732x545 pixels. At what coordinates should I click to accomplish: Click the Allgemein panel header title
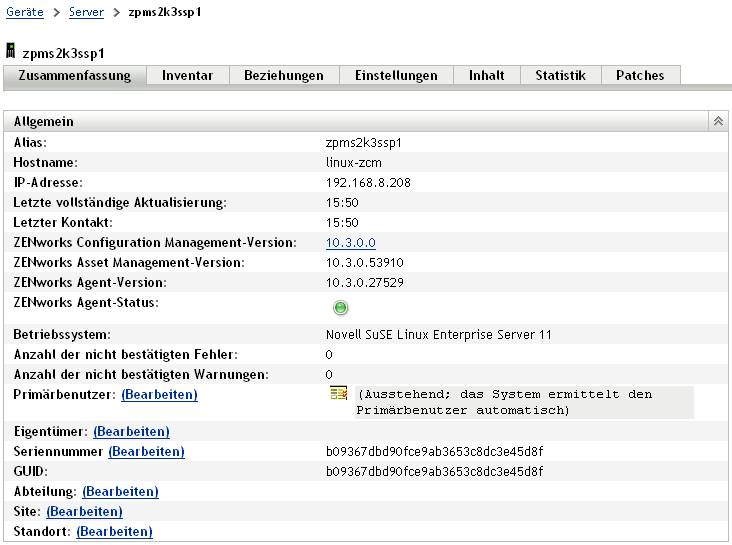(x=43, y=121)
